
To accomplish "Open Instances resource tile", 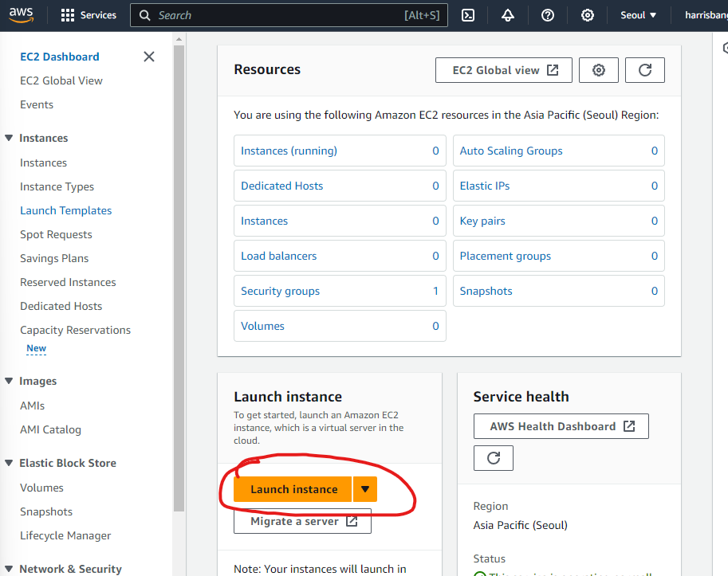I will click(x=340, y=221).
